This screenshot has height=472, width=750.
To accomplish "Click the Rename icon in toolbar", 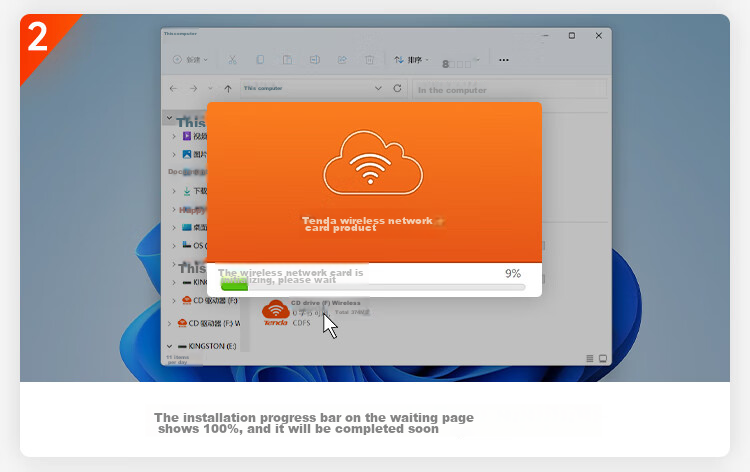I will tap(314, 60).
